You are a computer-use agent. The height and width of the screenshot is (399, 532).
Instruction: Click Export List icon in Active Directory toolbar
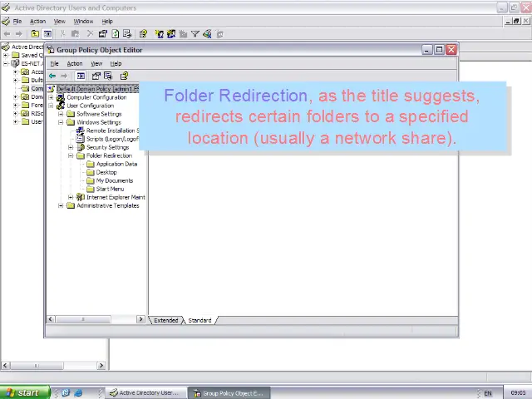point(127,34)
